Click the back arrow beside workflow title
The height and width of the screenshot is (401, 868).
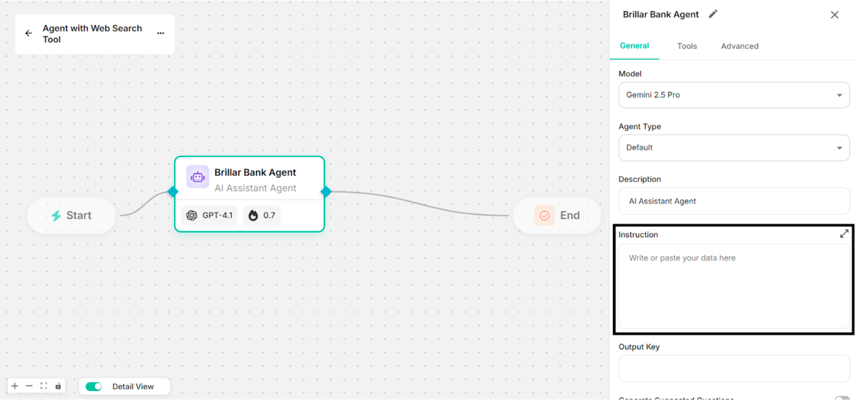pyautogui.click(x=29, y=33)
